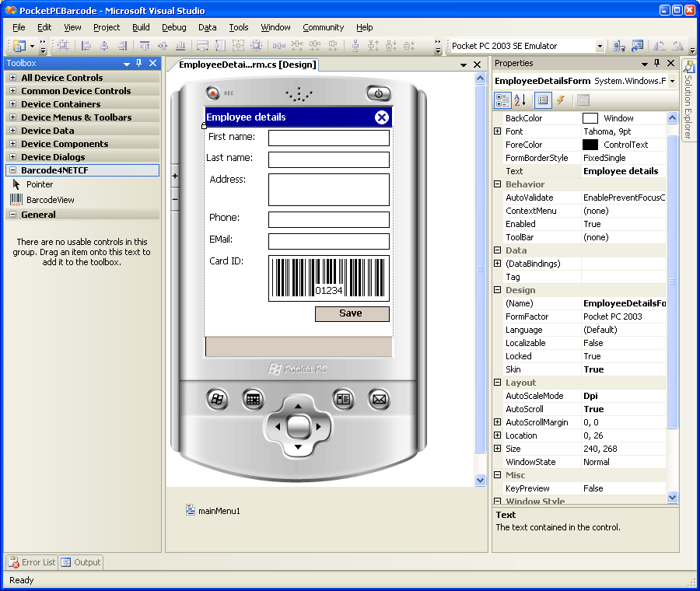This screenshot has width=700, height=591.
Task: Open the target device emulator dropdown
Action: [600, 47]
